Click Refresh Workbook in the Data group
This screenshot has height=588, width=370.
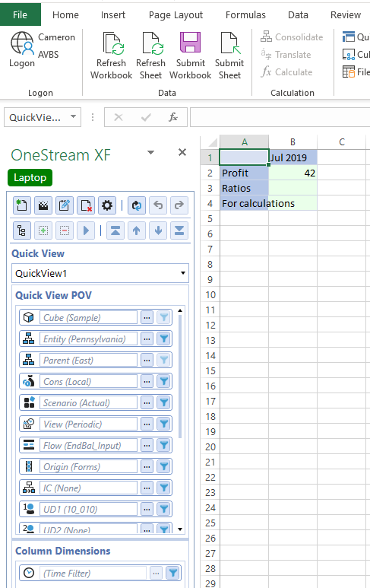111,56
